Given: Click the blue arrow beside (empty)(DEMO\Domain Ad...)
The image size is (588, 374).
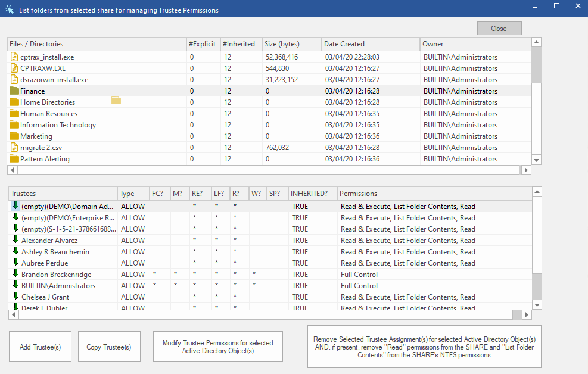Looking at the screenshot, I should coord(14,206).
